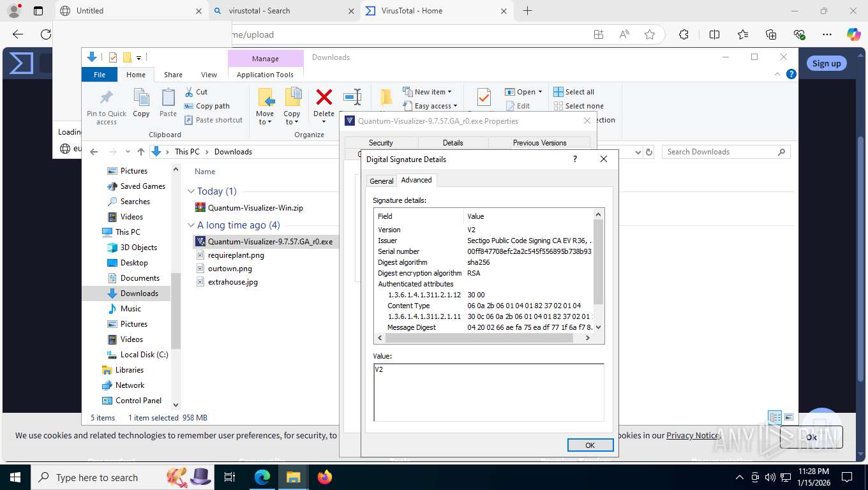Click OK in Digital Signature Details
The height and width of the screenshot is (490, 868).
590,445
